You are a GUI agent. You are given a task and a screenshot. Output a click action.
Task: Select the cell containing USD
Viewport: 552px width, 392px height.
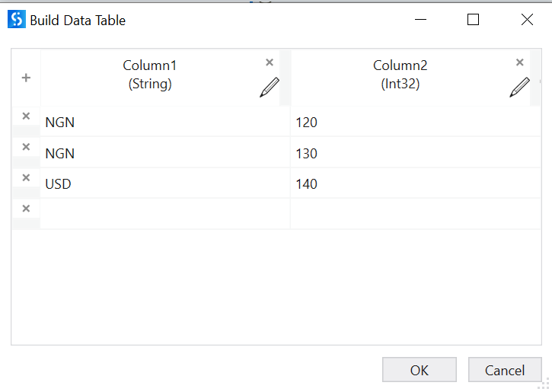pos(164,183)
